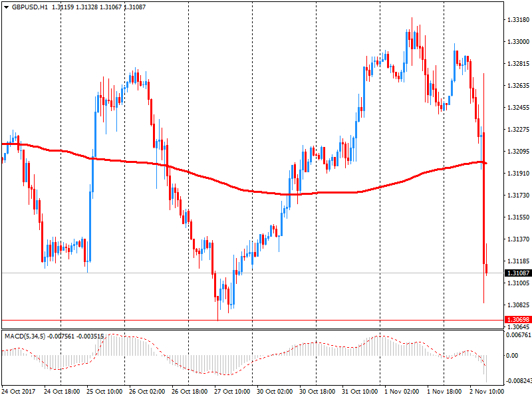Click the MACD scale value -0.008243
Screen dimensions: 532x399
(519, 380)
